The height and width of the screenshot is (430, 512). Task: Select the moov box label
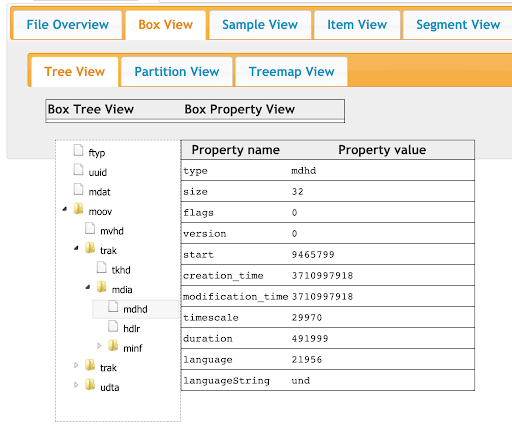click(x=100, y=212)
